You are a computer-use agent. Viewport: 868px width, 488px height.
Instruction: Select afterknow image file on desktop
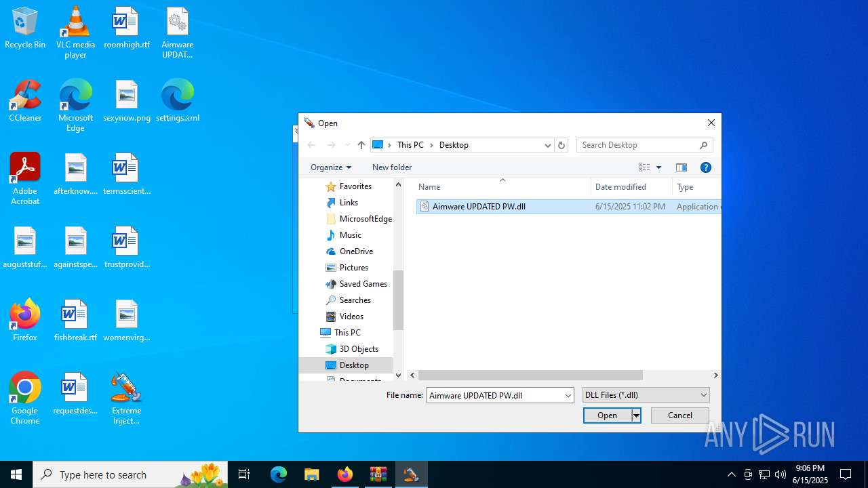click(x=75, y=175)
